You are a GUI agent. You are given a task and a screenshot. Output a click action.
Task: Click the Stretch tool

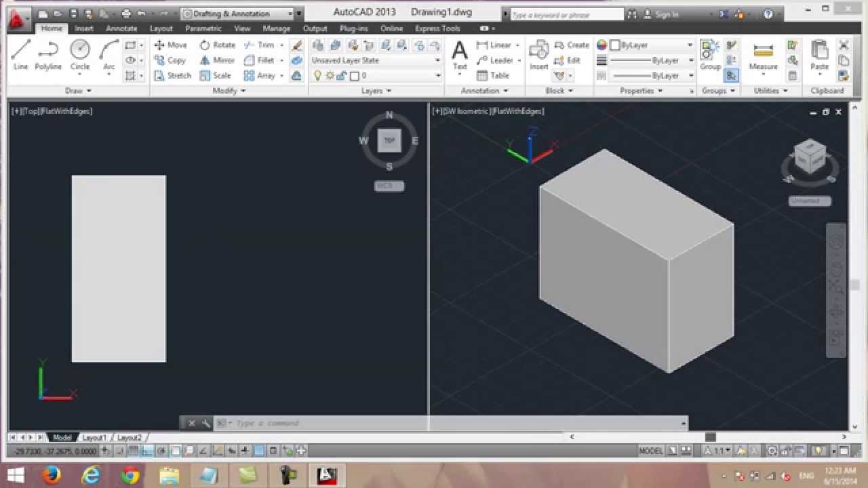click(172, 75)
